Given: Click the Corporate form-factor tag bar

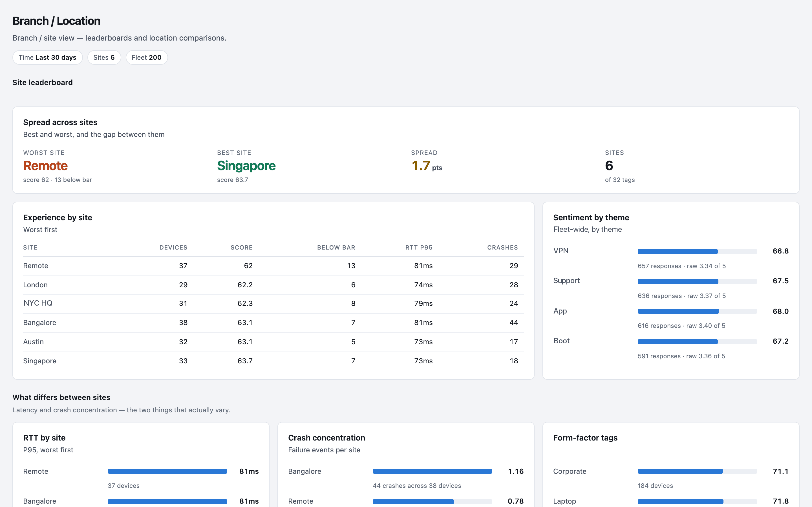Looking at the screenshot, I should [x=697, y=472].
